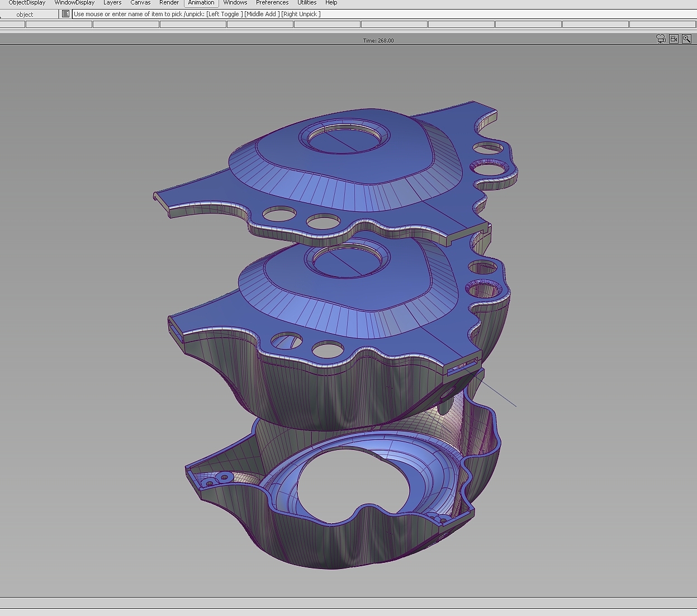Select the Animation menu
Image resolution: width=697 pixels, height=616 pixels.
(x=201, y=3)
